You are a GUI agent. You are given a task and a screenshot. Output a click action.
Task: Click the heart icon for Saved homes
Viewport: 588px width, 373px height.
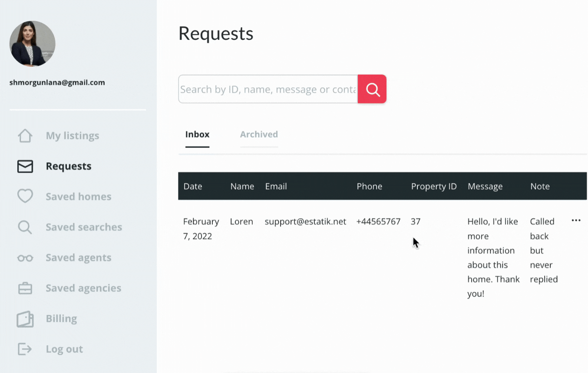tap(25, 196)
